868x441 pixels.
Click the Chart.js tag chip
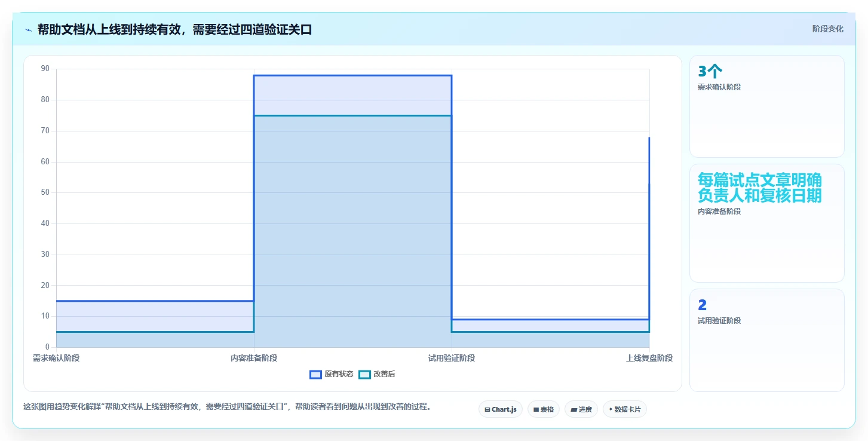pyautogui.click(x=501, y=409)
